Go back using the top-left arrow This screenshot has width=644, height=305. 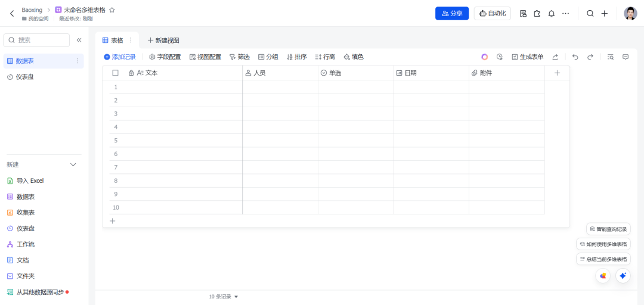point(12,14)
